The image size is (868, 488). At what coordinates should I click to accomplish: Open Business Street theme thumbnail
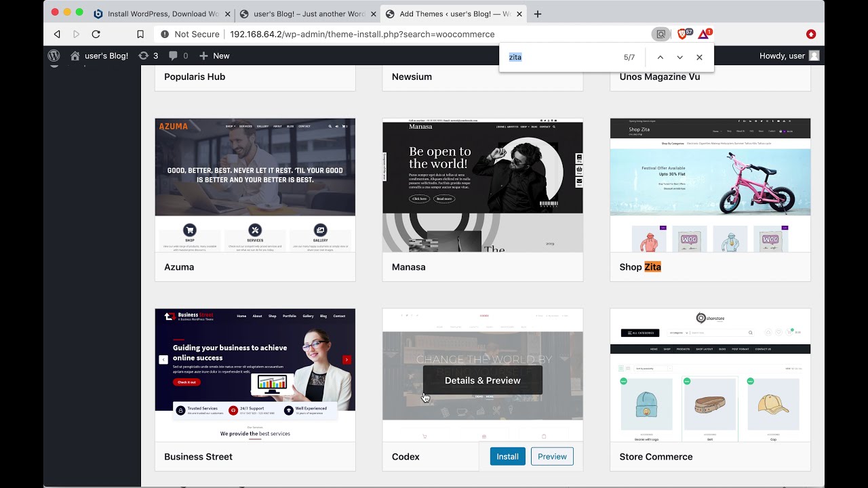coord(255,375)
